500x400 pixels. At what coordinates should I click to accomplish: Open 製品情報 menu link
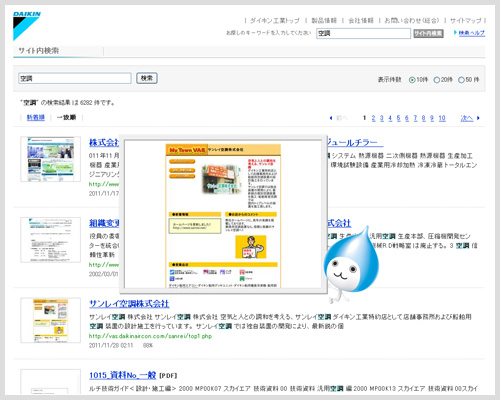[324, 21]
